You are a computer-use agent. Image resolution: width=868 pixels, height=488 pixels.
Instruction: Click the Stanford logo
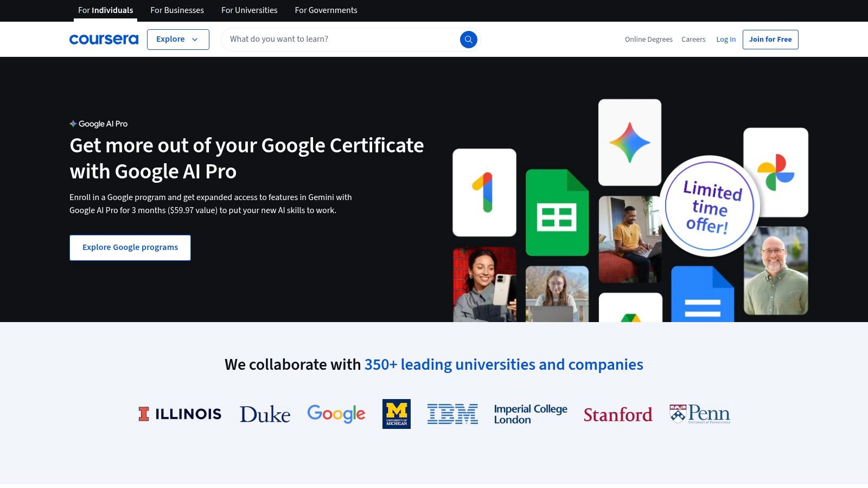(x=618, y=415)
